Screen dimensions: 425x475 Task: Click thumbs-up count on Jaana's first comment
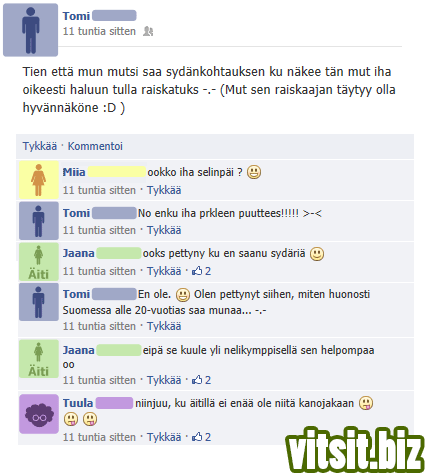(x=201, y=271)
